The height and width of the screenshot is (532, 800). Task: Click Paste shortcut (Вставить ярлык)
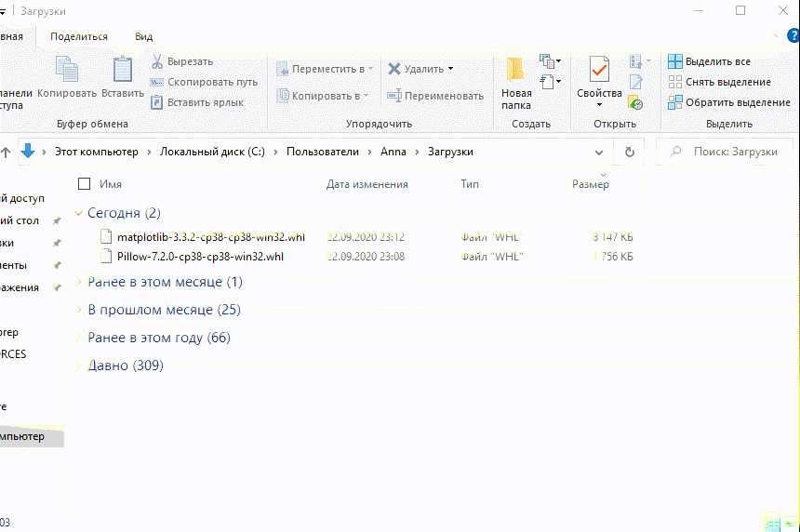[x=197, y=102]
